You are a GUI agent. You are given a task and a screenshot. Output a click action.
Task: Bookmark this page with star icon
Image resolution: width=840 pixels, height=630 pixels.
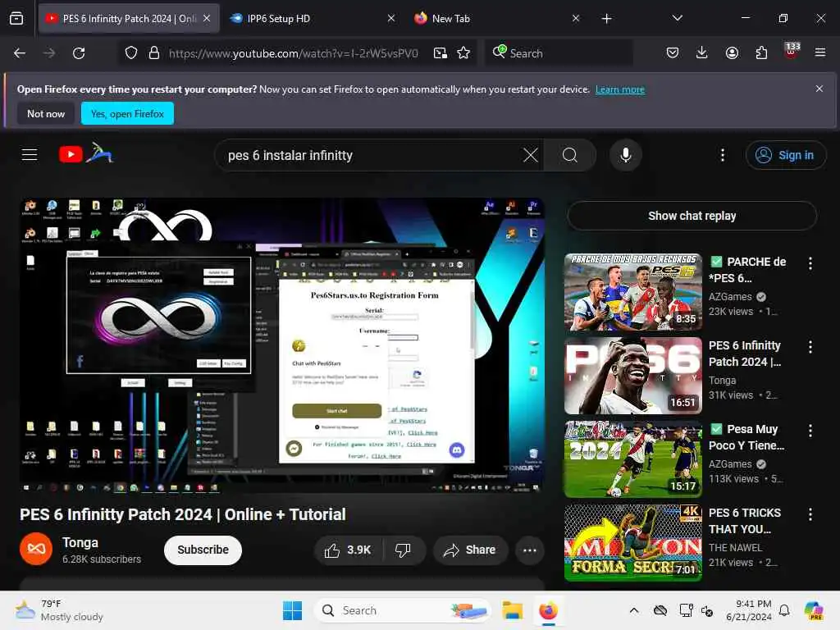(464, 53)
